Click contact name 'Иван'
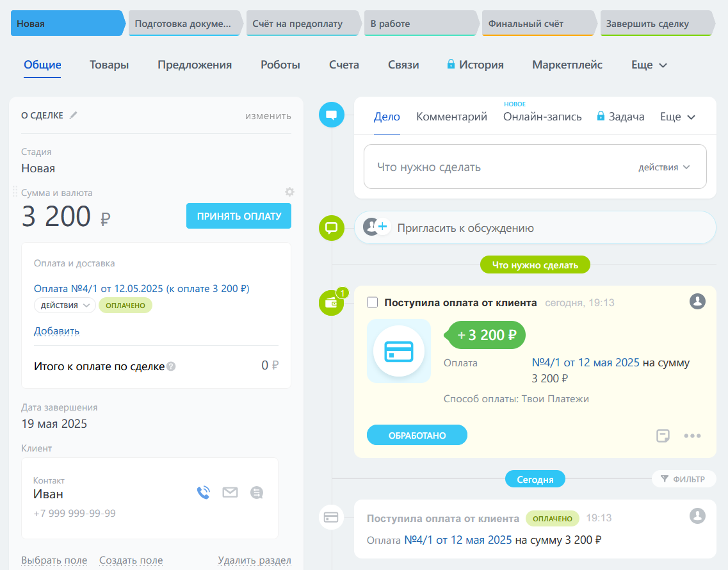The image size is (728, 570). 48,494
